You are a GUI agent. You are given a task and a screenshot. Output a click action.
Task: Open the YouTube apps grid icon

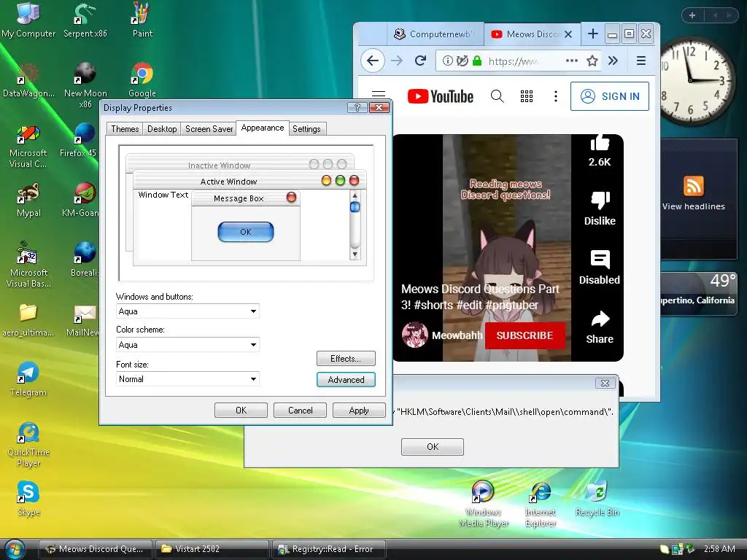coord(527,96)
